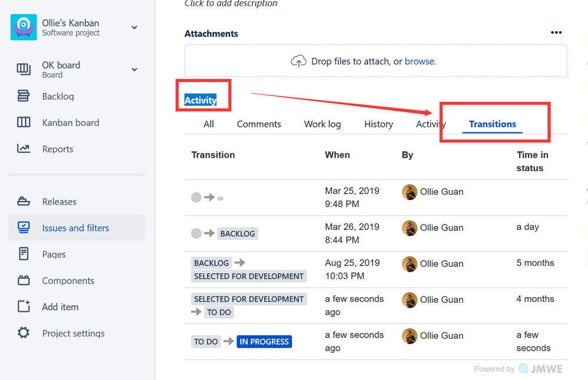Screen dimensions: 588x380
Task: Click the Powered by JMWE logo
Action: click(540, 369)
